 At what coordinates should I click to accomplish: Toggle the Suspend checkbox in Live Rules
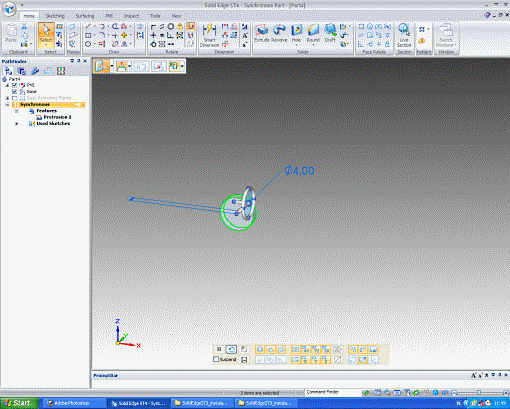click(216, 359)
